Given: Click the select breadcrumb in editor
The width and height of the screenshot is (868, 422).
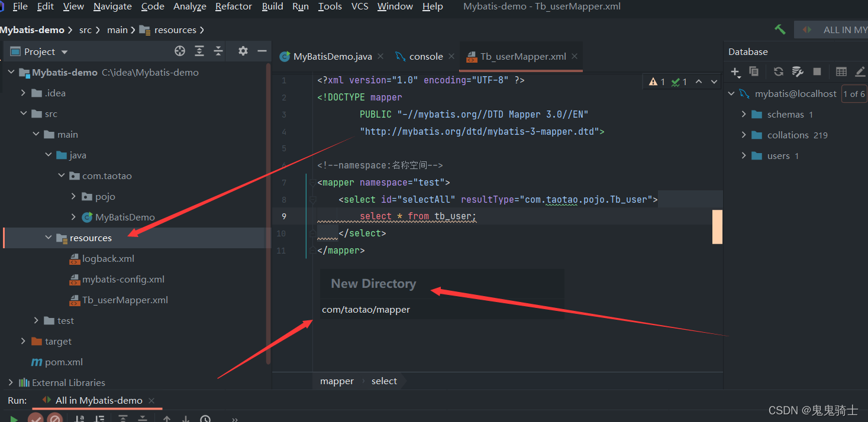Looking at the screenshot, I should point(384,381).
